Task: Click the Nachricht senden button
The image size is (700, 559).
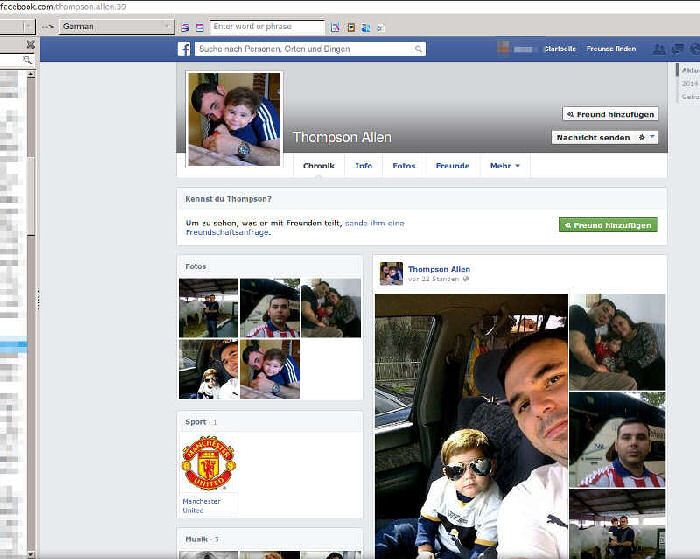Action: pyautogui.click(x=594, y=137)
